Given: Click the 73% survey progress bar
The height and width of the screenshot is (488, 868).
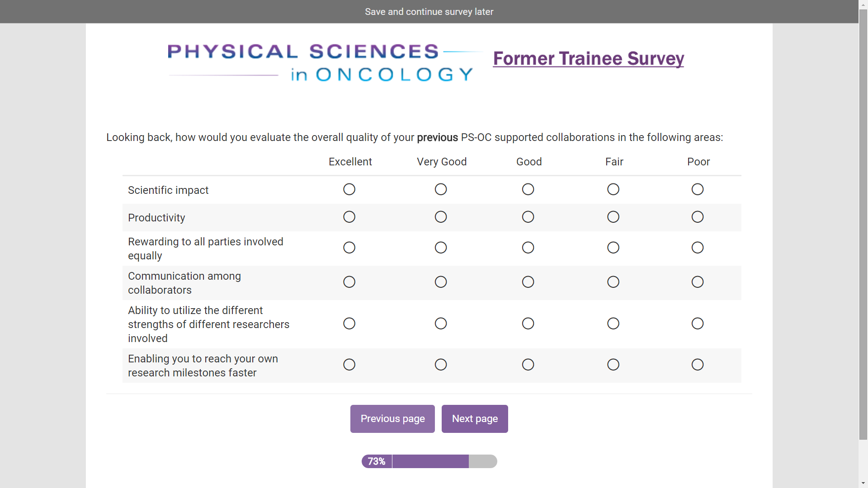Looking at the screenshot, I should pyautogui.click(x=429, y=461).
